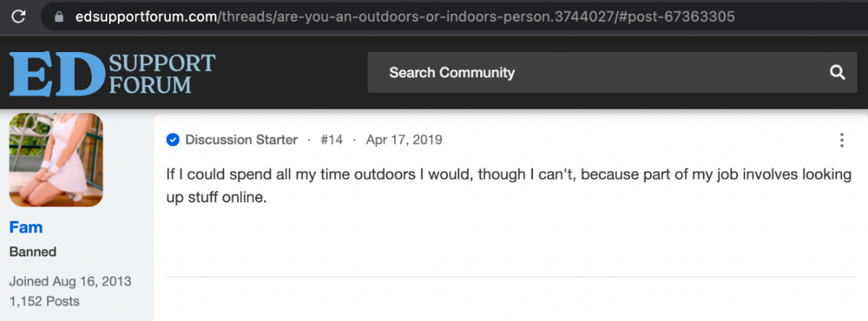868x321 pixels.
Task: Click the 1,152 Posts count
Action: [44, 302]
